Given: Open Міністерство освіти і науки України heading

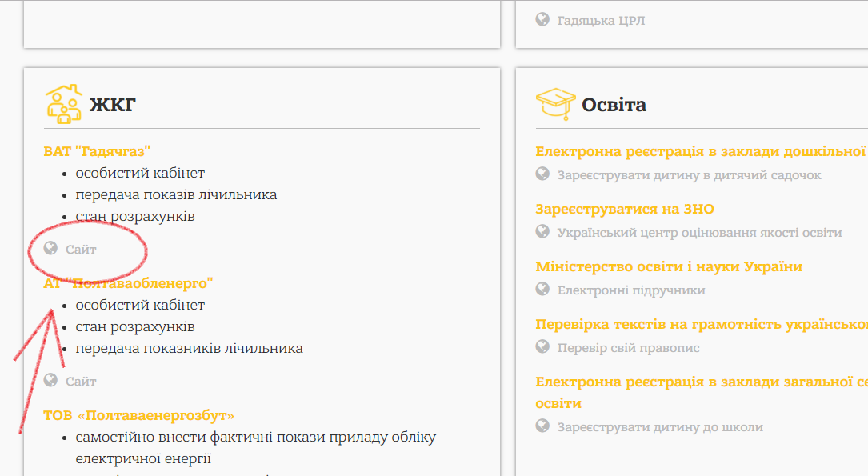Looking at the screenshot, I should [x=669, y=266].
